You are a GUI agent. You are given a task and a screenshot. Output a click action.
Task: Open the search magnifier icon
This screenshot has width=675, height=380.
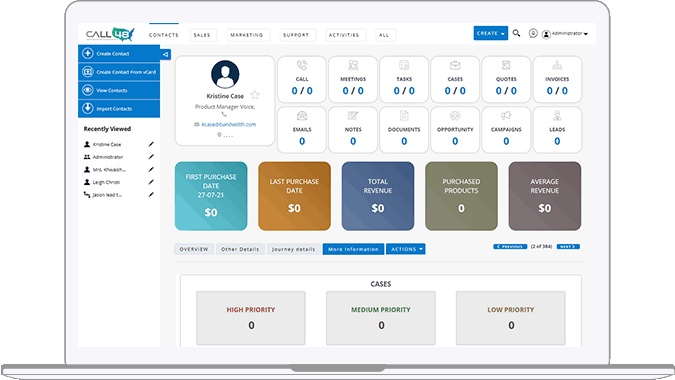[x=516, y=33]
